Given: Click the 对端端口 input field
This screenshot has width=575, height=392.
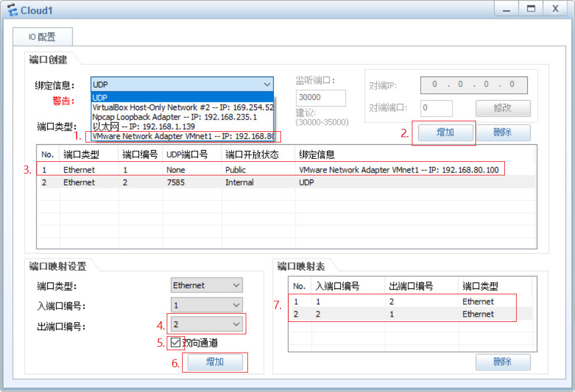Looking at the screenshot, I should point(436,108).
